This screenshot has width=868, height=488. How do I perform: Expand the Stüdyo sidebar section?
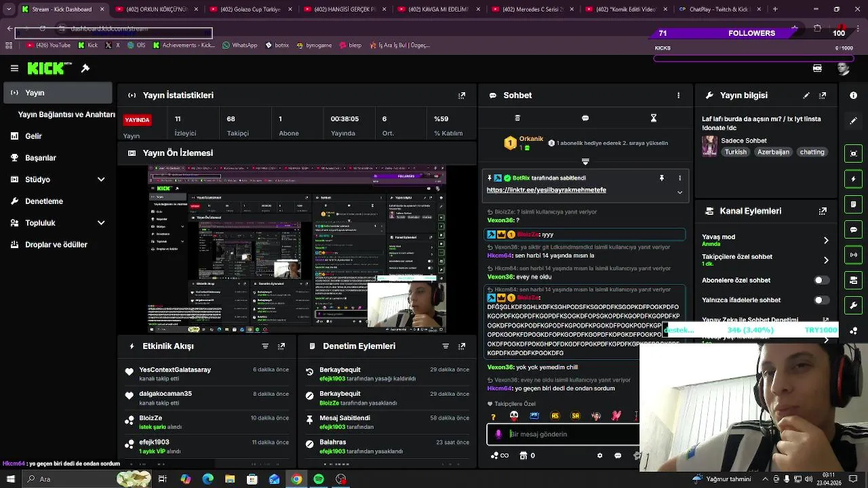[101, 180]
